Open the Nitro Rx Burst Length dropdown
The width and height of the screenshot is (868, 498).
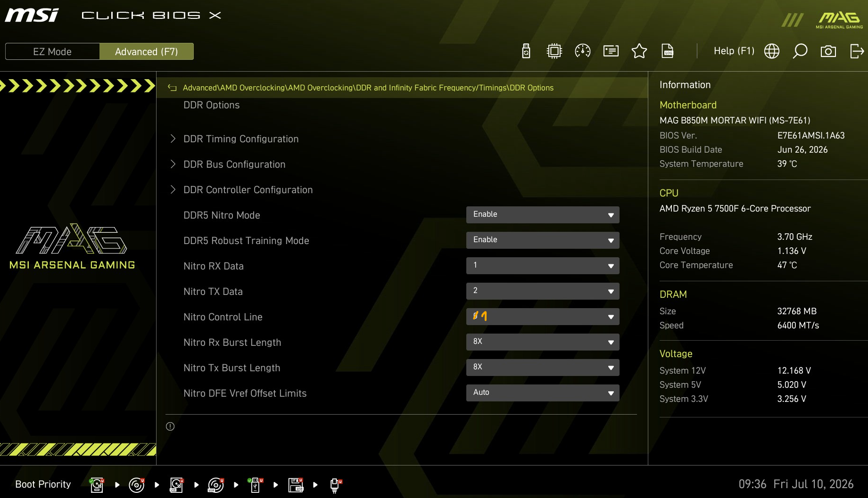543,342
